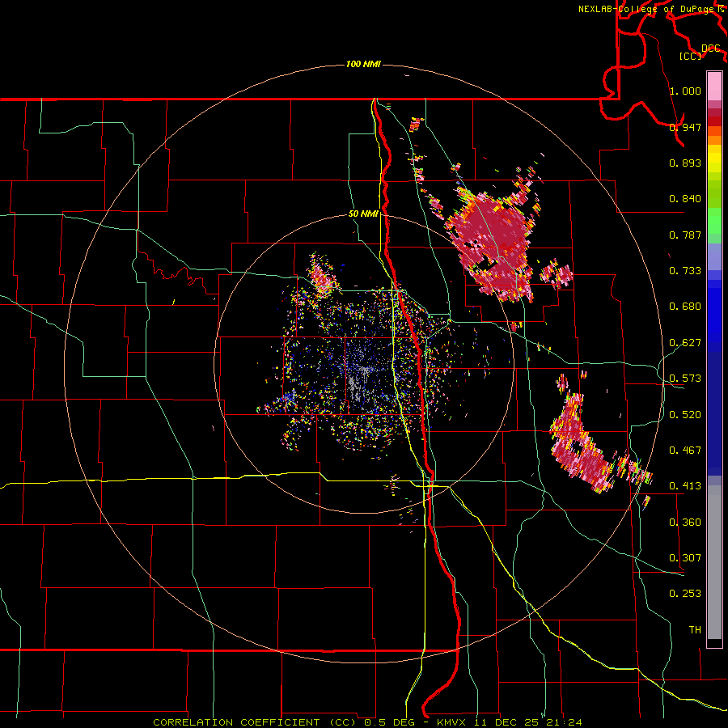This screenshot has height=728, width=728.
Task: Pick the light pink top segment of the color bar
Action: click(714, 87)
